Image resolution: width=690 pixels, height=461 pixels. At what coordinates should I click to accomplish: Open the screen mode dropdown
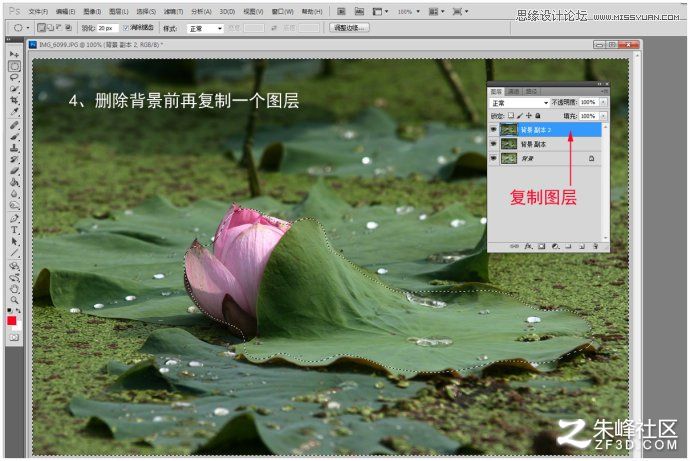click(x=460, y=11)
